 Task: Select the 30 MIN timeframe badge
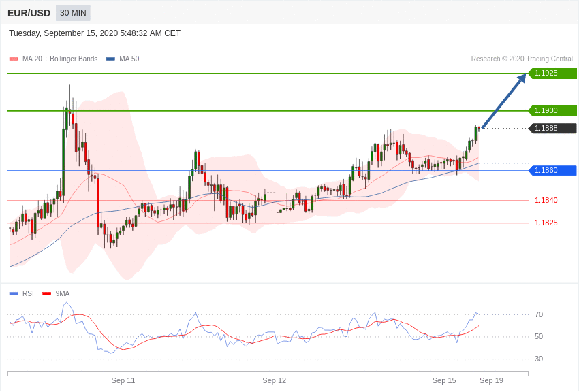(x=73, y=13)
